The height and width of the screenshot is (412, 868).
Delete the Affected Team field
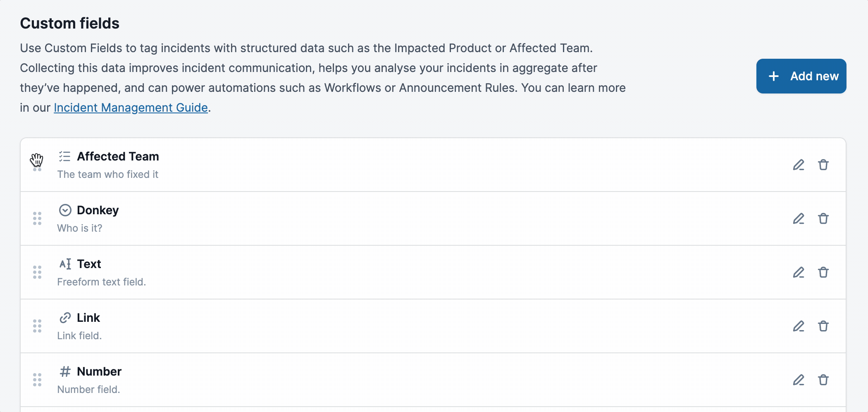point(823,165)
